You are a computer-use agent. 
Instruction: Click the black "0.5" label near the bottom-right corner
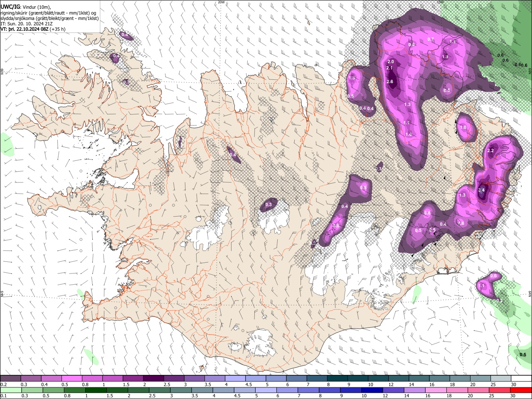pyautogui.click(x=523, y=355)
